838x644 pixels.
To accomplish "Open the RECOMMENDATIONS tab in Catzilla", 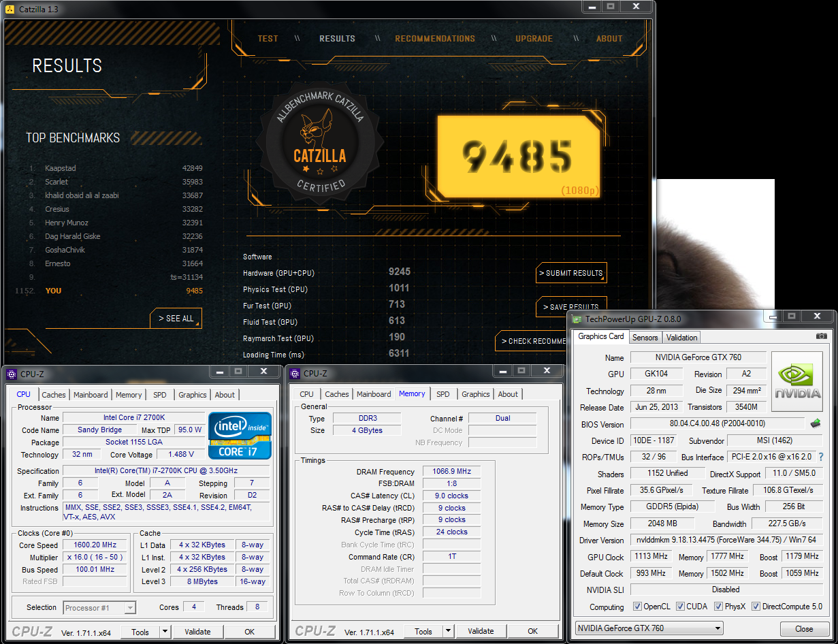I will click(x=435, y=39).
